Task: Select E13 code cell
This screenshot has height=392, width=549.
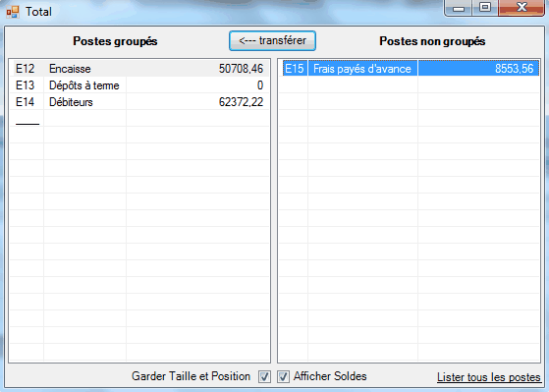Action: [x=26, y=85]
